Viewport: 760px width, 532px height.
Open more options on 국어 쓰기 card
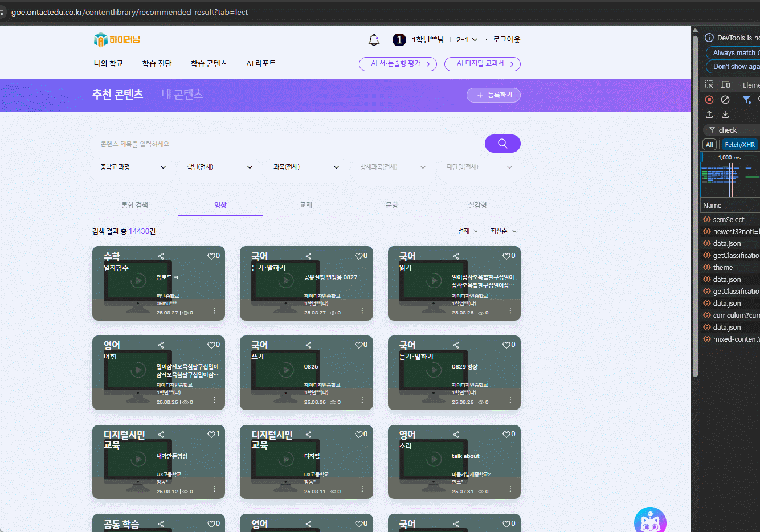[x=362, y=400]
